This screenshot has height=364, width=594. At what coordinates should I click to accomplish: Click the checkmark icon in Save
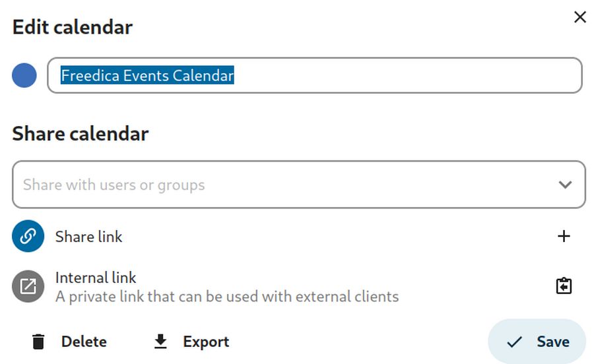click(514, 342)
